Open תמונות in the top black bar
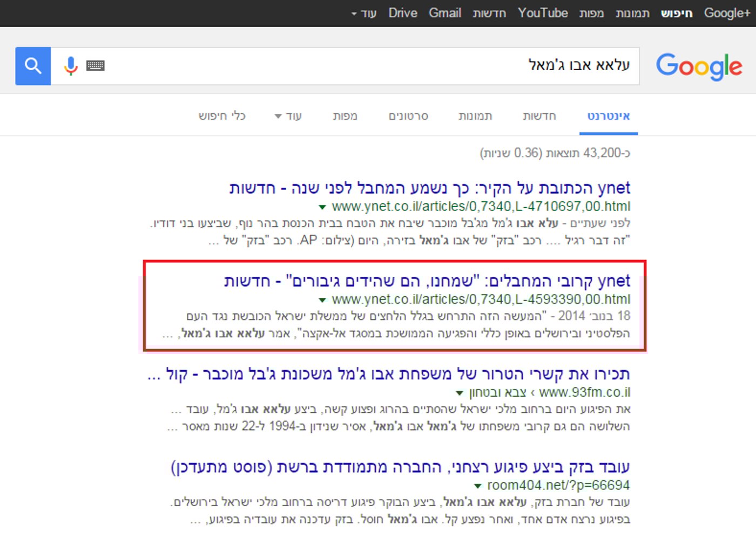 click(x=632, y=13)
